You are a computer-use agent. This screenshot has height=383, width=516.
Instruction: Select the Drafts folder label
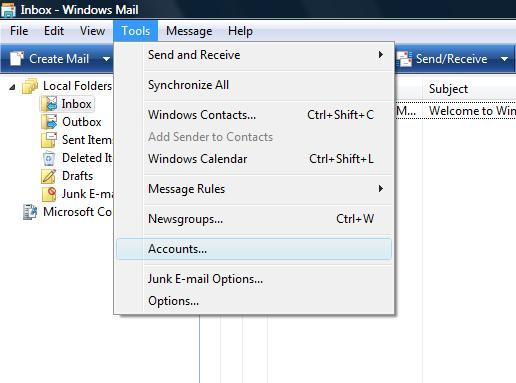pyautogui.click(x=77, y=176)
